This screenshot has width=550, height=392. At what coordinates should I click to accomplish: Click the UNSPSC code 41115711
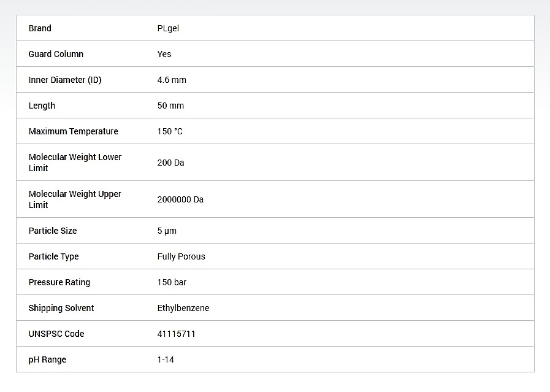pyautogui.click(x=176, y=334)
